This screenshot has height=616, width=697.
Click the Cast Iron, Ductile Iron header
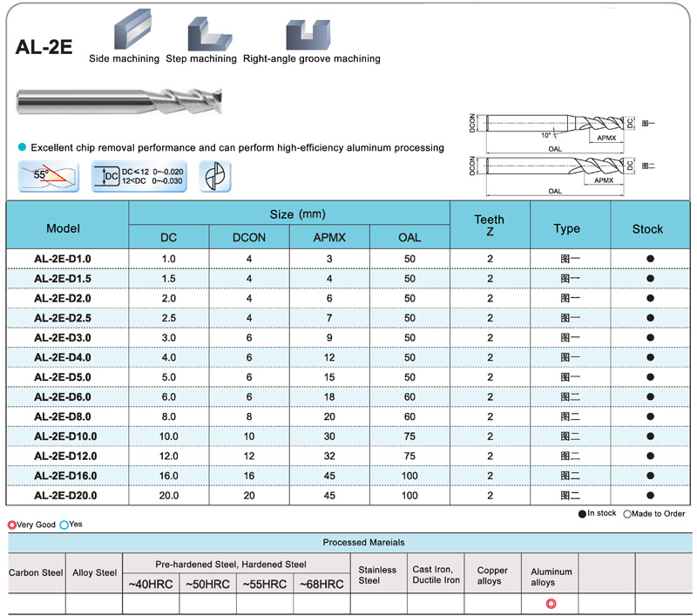(x=436, y=575)
